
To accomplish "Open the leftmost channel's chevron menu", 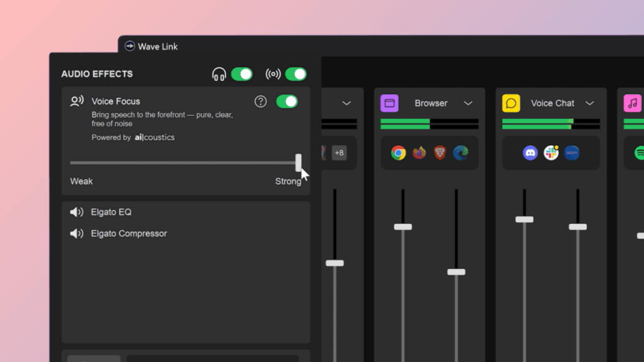I will (346, 102).
